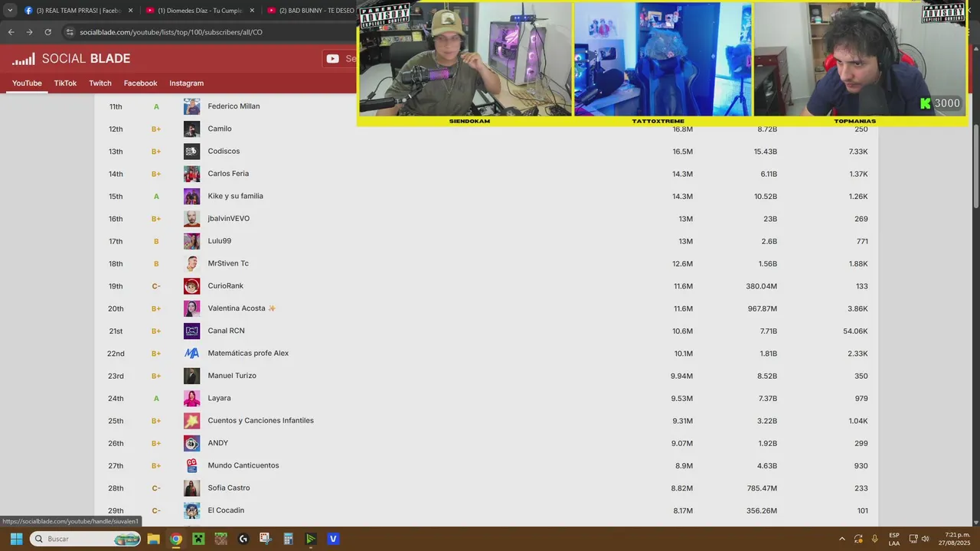This screenshot has height=551, width=980.
Task: Open Kike y su familia channel link
Action: 235,196
